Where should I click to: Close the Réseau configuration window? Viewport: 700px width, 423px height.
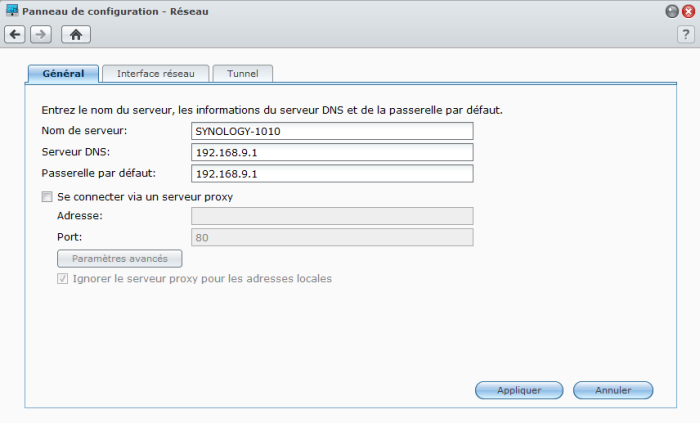coord(687,11)
